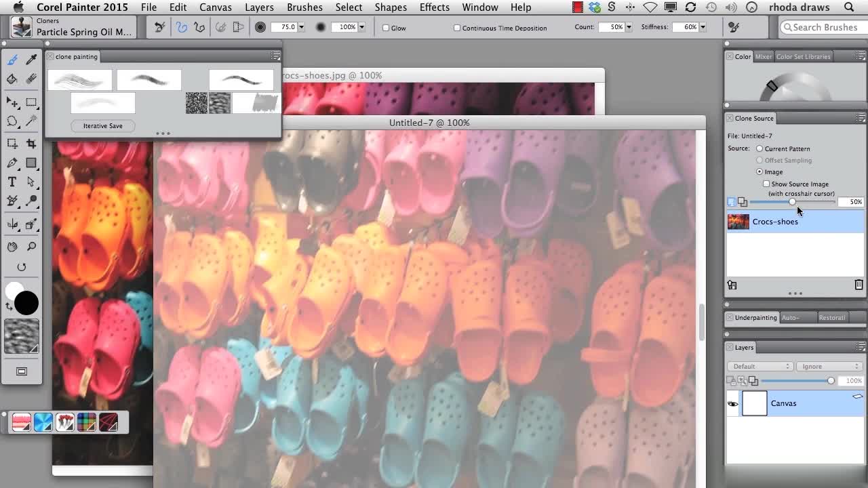Select the Rectangular Selection tool

click(31, 102)
